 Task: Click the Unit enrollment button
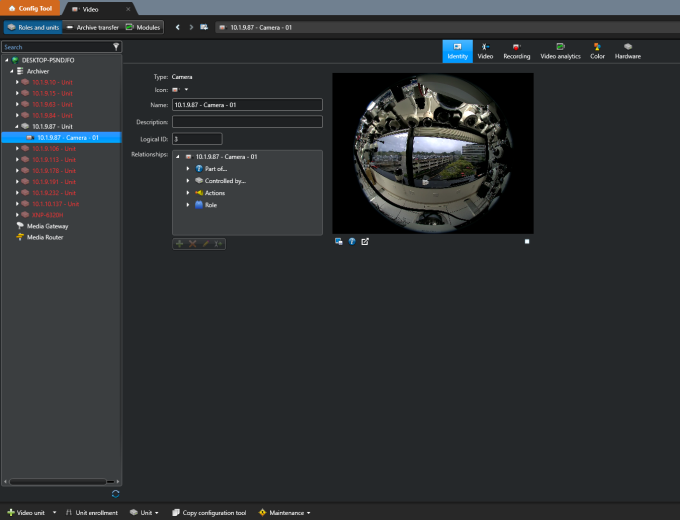(91, 512)
